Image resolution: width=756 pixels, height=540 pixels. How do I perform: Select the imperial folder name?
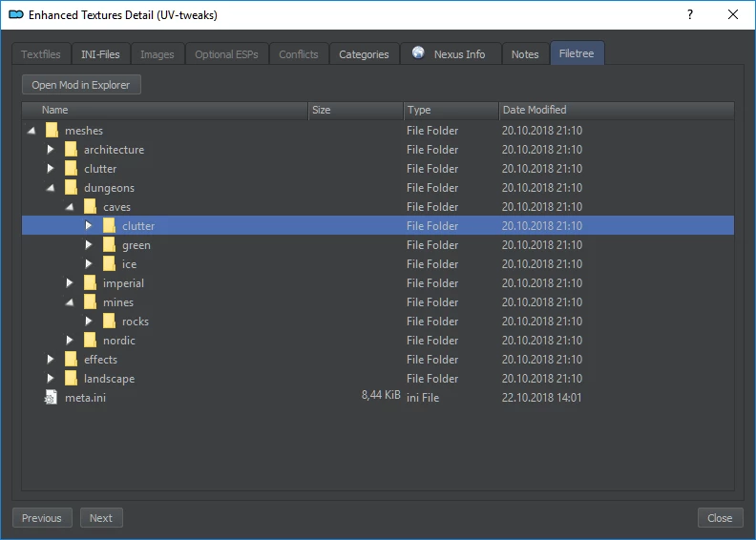123,283
